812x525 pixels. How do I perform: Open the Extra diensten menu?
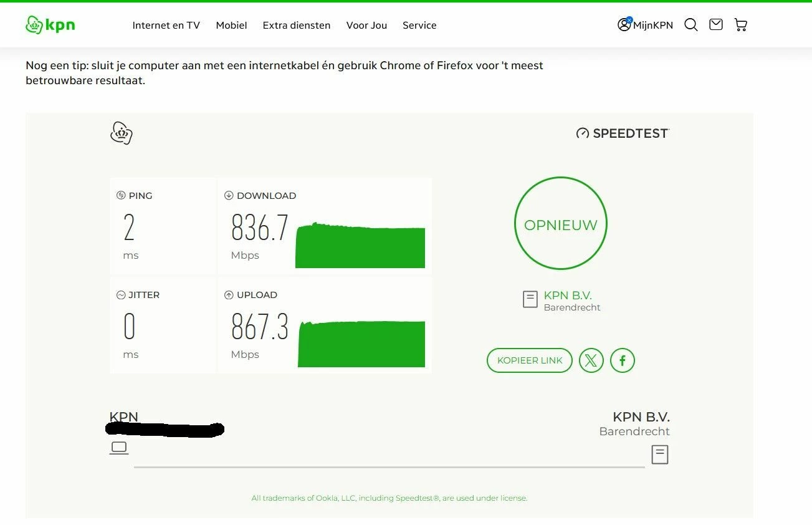point(297,26)
